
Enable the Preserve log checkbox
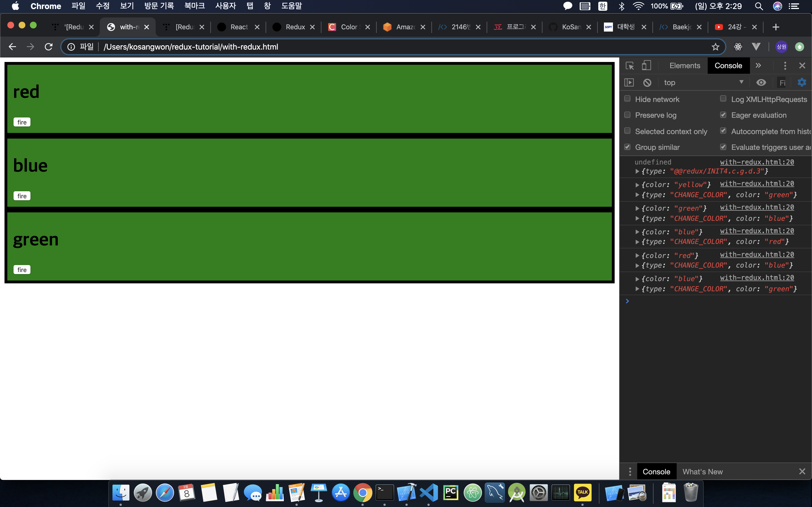click(627, 115)
